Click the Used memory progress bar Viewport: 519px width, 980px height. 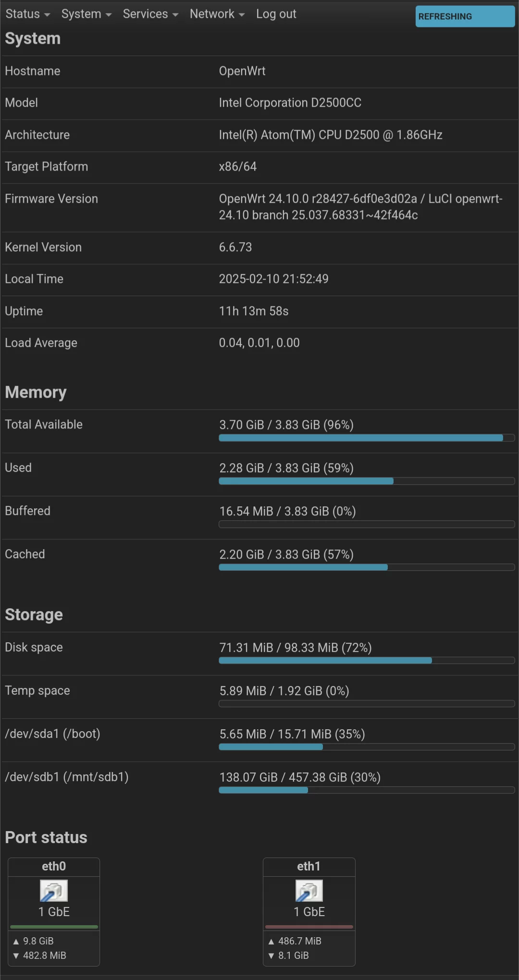click(x=367, y=481)
